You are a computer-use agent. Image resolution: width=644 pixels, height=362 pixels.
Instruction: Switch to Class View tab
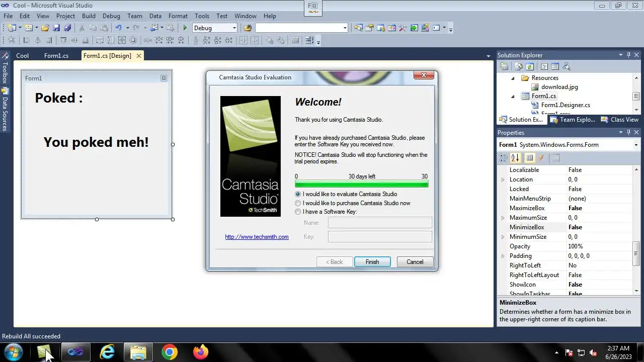click(x=620, y=120)
